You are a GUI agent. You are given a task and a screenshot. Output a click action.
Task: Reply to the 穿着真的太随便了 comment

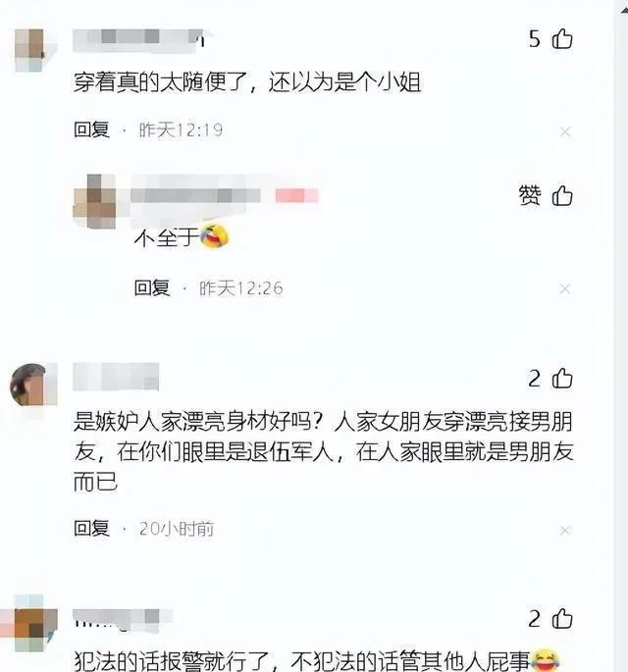[x=91, y=129]
